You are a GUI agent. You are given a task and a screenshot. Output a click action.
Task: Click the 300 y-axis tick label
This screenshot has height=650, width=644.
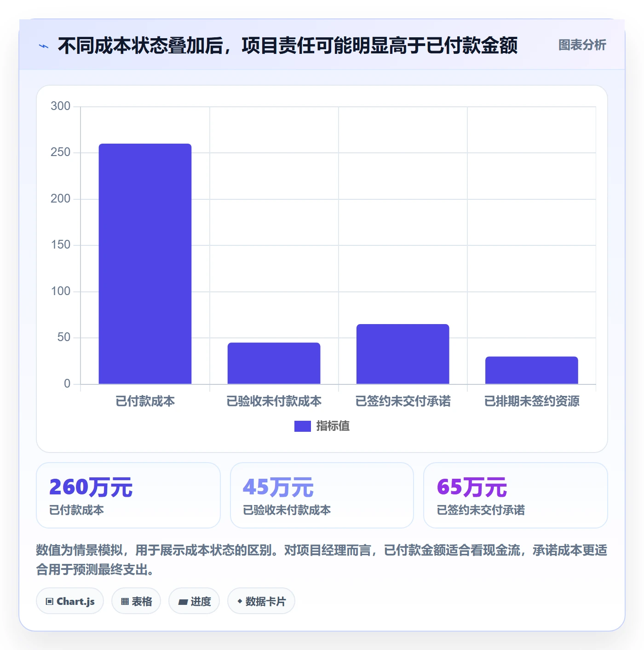coord(61,106)
